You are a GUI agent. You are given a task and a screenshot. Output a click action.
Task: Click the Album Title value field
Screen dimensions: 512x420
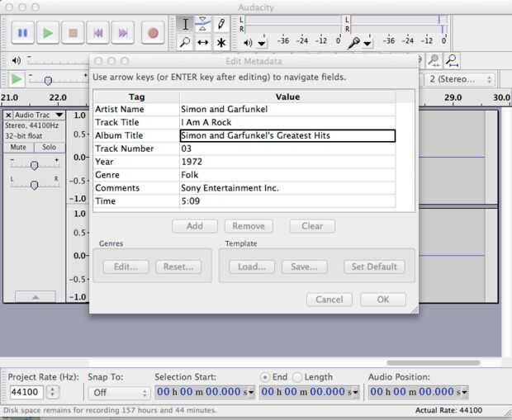[x=287, y=135]
